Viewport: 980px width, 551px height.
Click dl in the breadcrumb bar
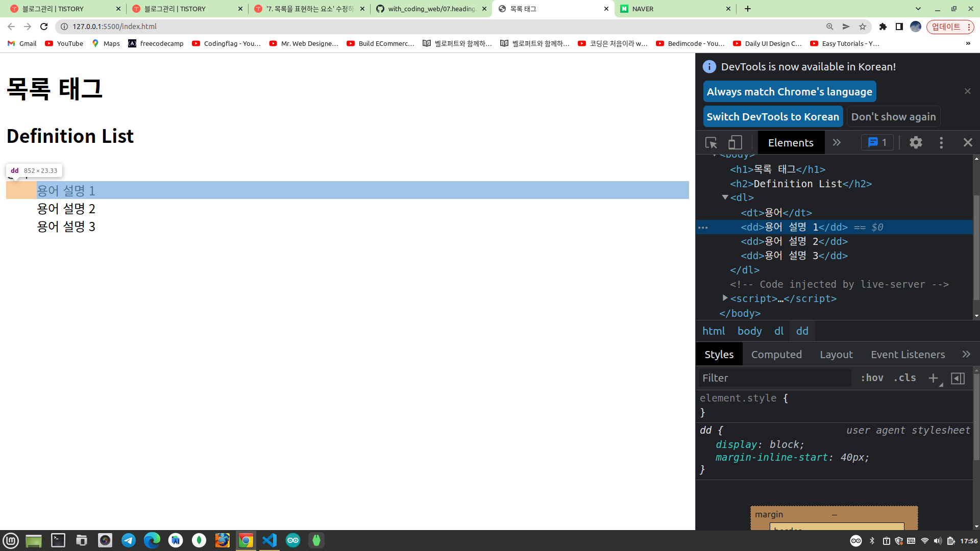click(778, 331)
